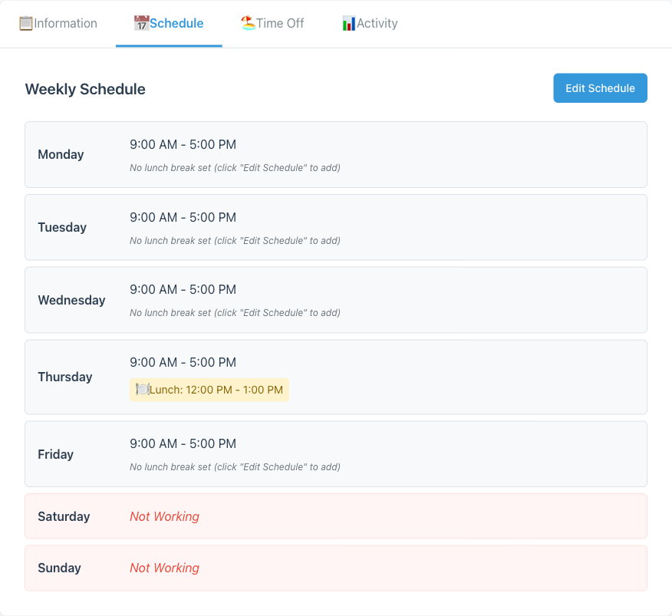Select the active Schedule tab
Image resolution: width=672 pixels, height=616 pixels.
point(169,23)
